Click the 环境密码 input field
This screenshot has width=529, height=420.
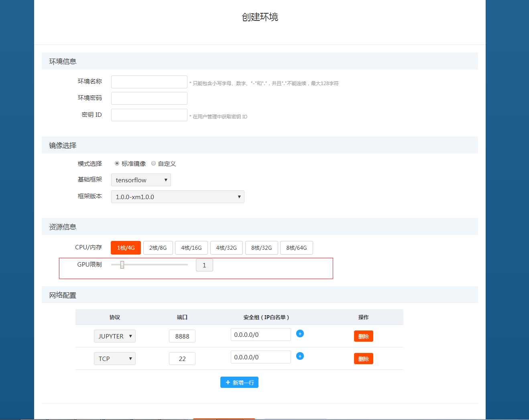click(x=149, y=98)
